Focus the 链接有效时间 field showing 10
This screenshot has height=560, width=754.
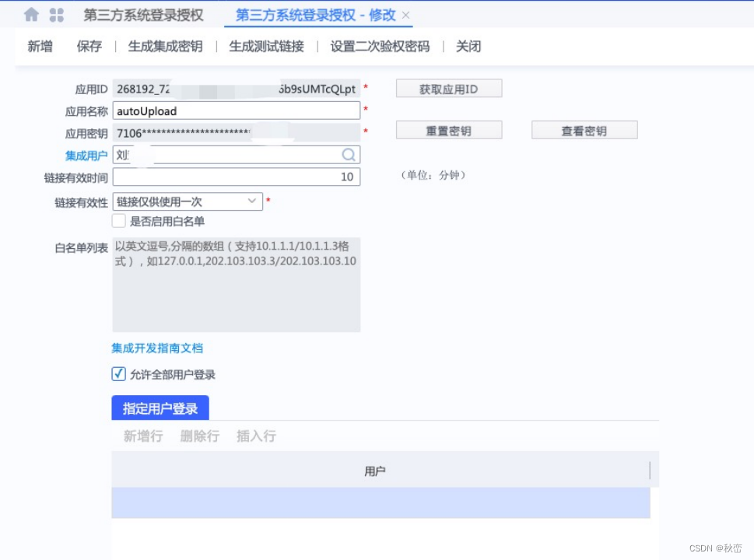point(236,177)
